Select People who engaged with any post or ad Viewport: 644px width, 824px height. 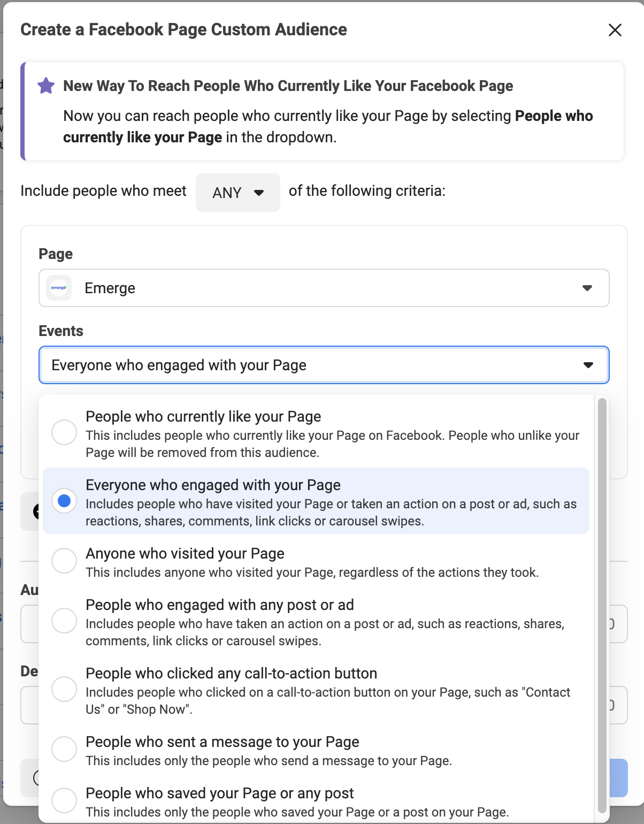316,622
